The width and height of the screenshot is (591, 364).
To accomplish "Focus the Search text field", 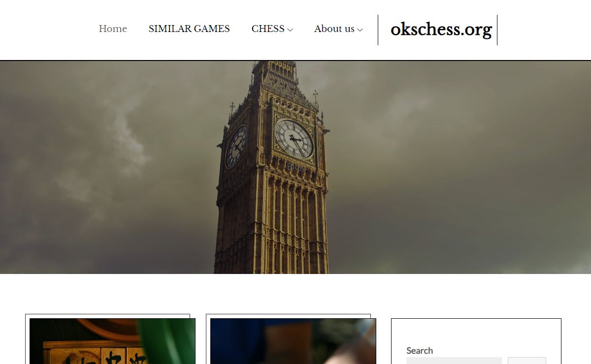I will click(x=454, y=361).
